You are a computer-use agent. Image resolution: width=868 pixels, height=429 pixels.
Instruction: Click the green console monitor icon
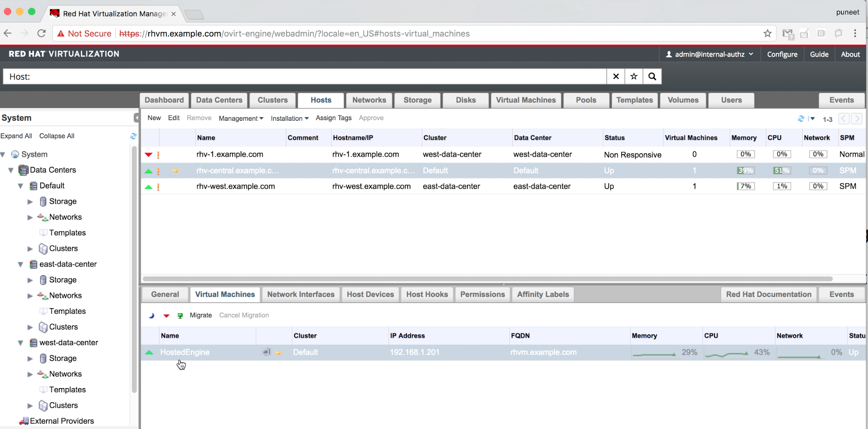pos(180,316)
